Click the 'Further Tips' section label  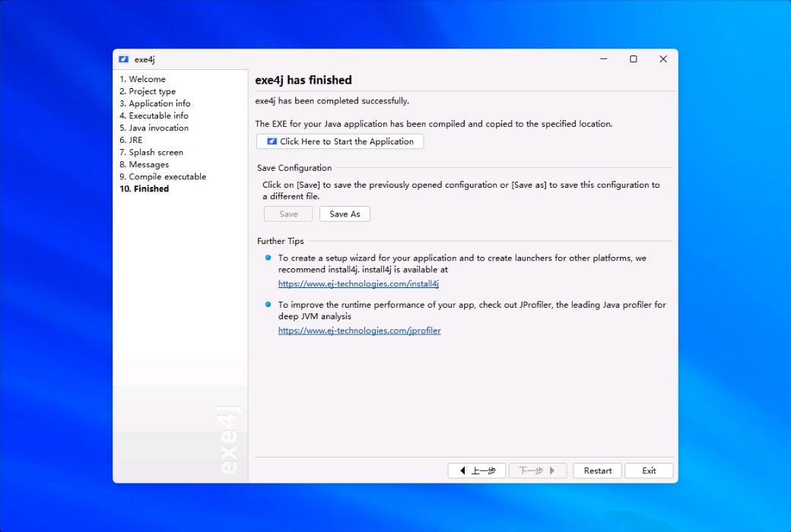[281, 241]
